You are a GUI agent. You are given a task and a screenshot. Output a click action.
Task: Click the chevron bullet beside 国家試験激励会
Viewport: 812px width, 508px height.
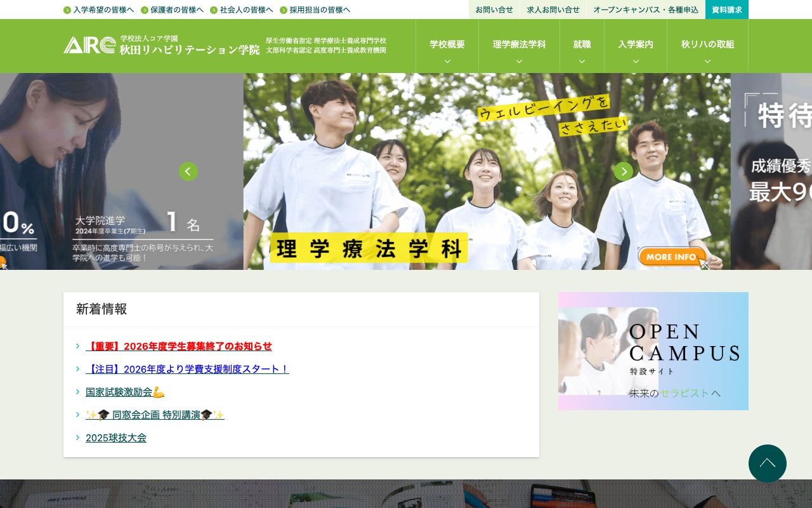tap(77, 392)
